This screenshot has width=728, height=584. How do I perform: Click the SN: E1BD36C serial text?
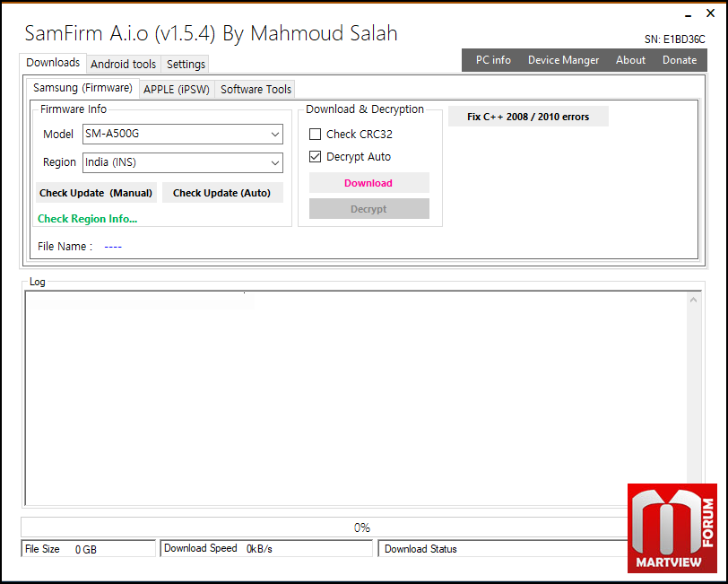pyautogui.click(x=674, y=39)
